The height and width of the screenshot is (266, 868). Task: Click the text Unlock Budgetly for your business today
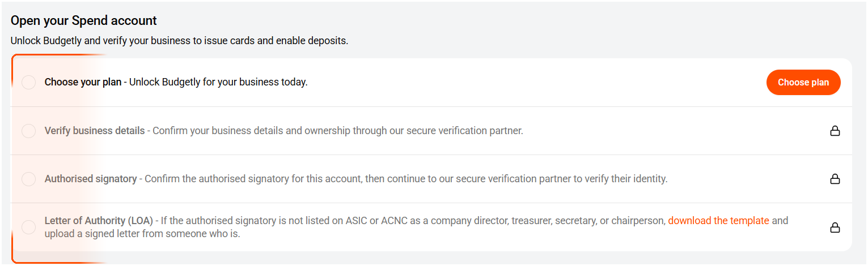(x=218, y=82)
